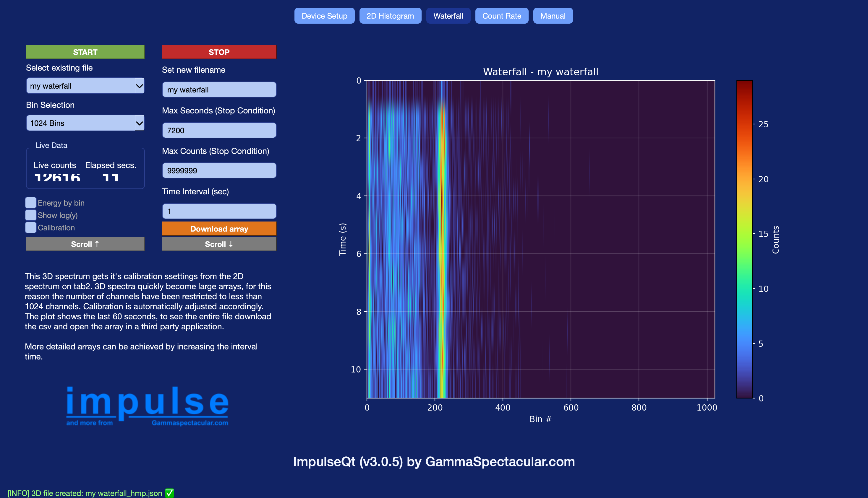Open the Manual tab
Viewport: 868px width, 498px height.
[x=553, y=16]
